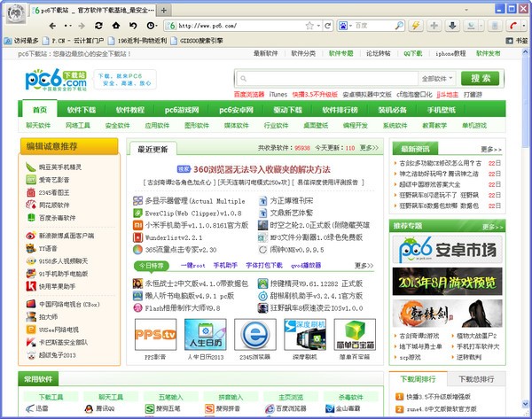Open the 驱动下载 navigation tab
532x419 pixels.
[x=287, y=110]
